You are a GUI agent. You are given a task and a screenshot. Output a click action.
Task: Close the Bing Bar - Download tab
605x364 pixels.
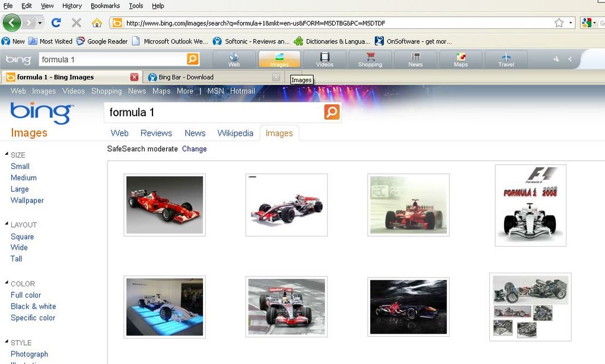coord(276,77)
